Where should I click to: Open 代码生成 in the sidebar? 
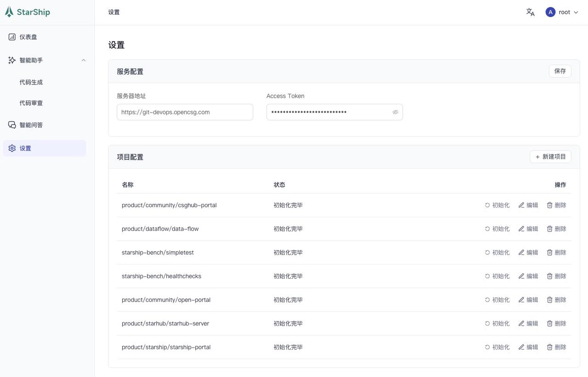click(x=31, y=82)
